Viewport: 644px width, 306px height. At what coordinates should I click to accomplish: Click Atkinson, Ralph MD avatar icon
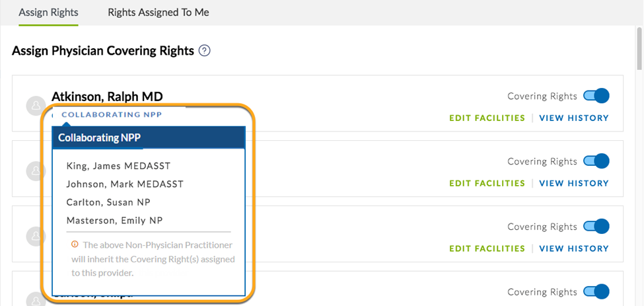(x=36, y=106)
